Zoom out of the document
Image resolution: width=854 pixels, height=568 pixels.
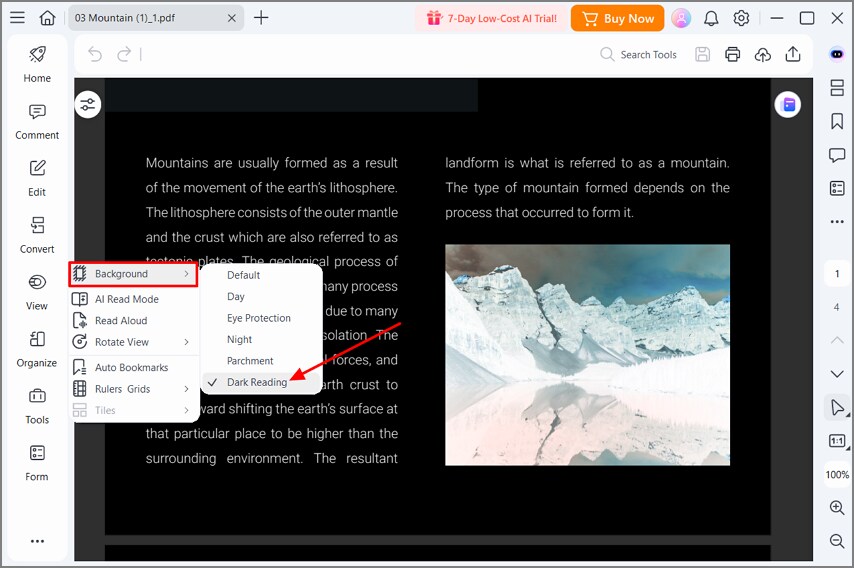click(x=837, y=541)
